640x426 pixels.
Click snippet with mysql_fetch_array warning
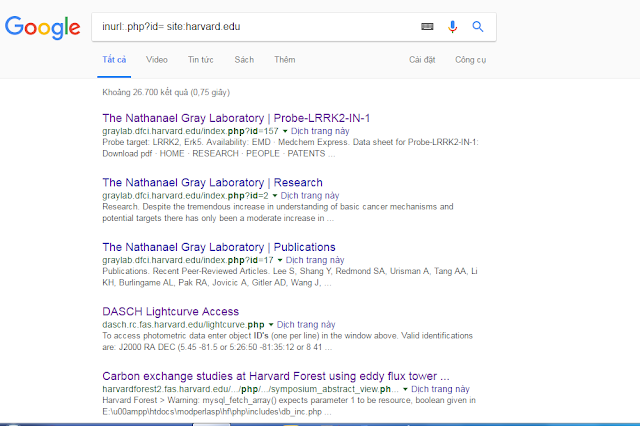click(289, 406)
